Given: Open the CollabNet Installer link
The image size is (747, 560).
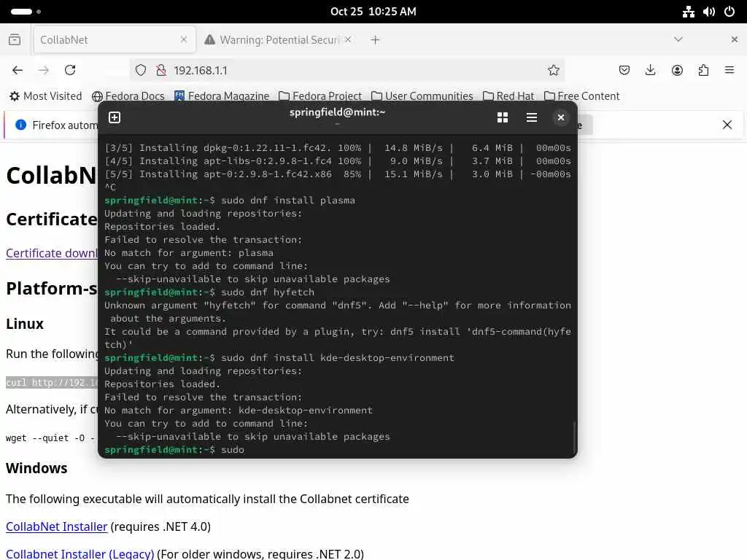Looking at the screenshot, I should (57, 526).
